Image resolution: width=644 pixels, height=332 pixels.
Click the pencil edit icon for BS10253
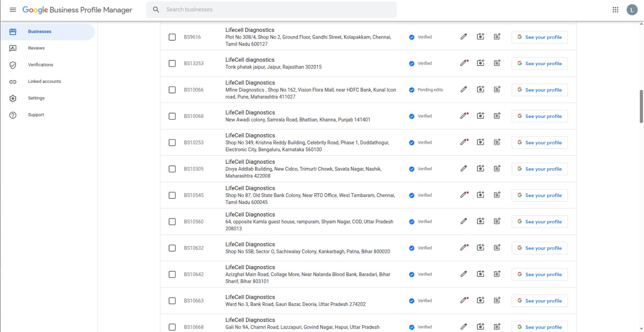(464, 142)
